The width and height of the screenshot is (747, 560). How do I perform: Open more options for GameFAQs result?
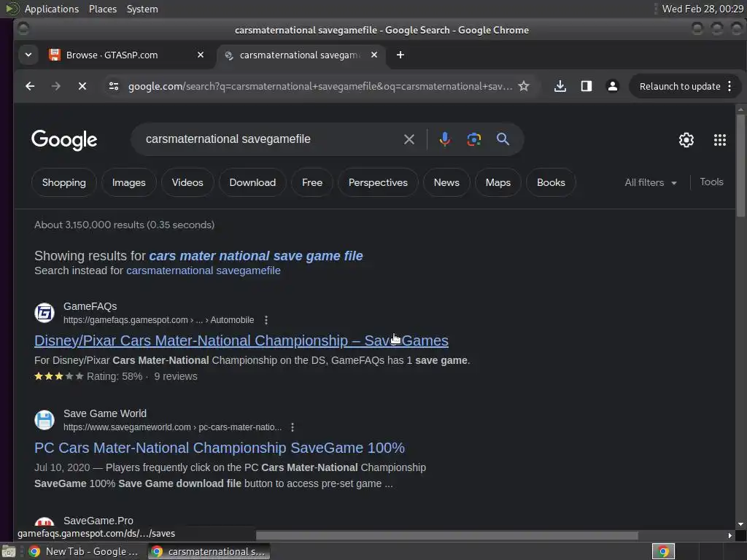click(x=266, y=320)
